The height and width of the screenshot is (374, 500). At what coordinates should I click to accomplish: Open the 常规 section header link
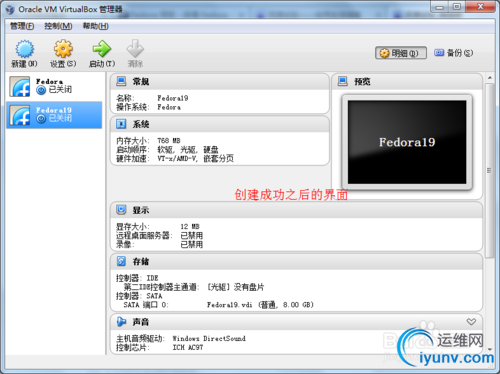point(141,81)
